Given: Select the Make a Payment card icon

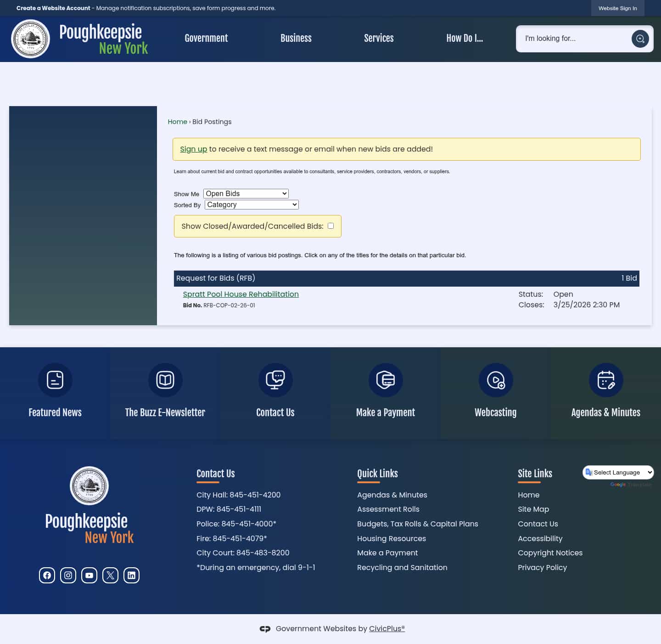Looking at the screenshot, I should coord(385,380).
